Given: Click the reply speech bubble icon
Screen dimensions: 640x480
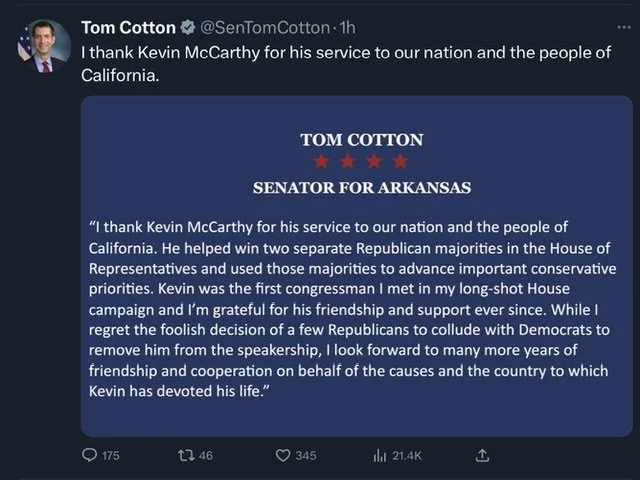Looking at the screenshot, I should click(89, 455).
